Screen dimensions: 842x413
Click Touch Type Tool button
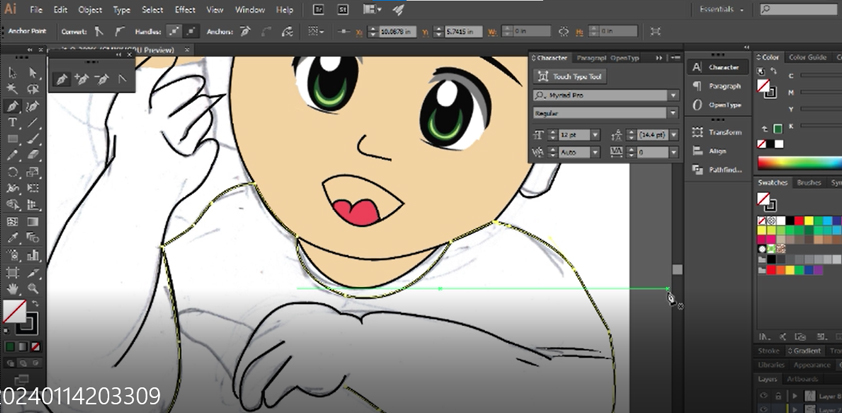570,77
